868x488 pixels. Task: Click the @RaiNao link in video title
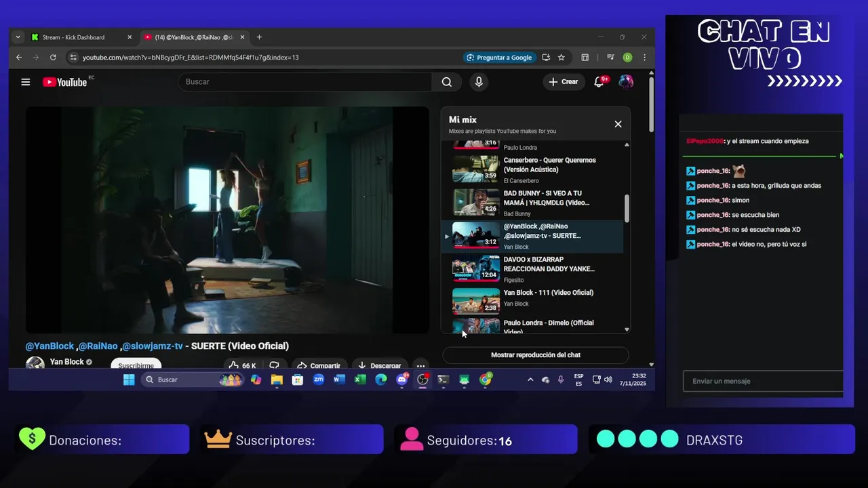click(98, 346)
